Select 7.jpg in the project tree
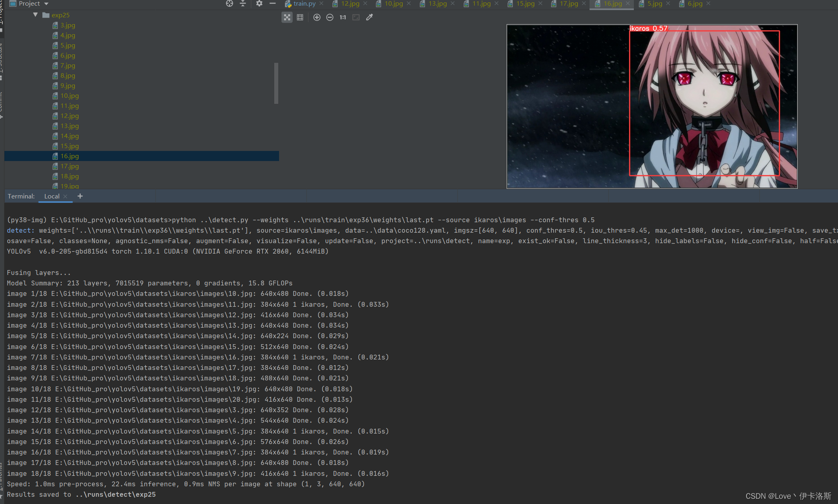This screenshot has width=838, height=504. [68, 66]
